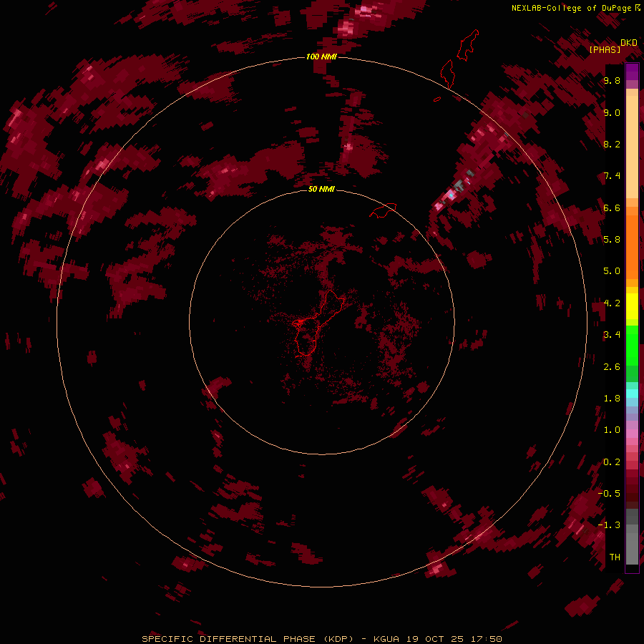This screenshot has height=644, width=644.
Task: Click the 9.8 value on the color scale
Action: pos(612,80)
